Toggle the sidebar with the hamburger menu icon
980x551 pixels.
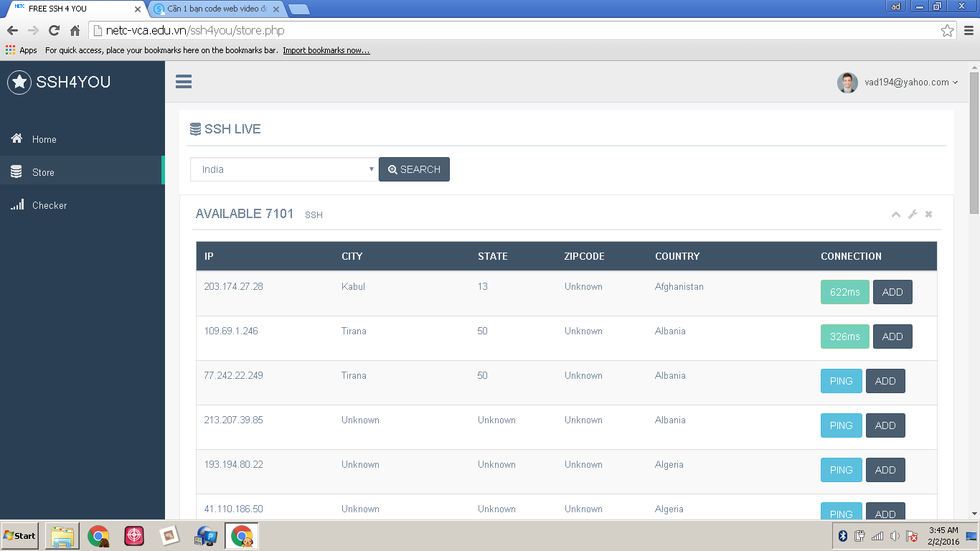click(184, 81)
